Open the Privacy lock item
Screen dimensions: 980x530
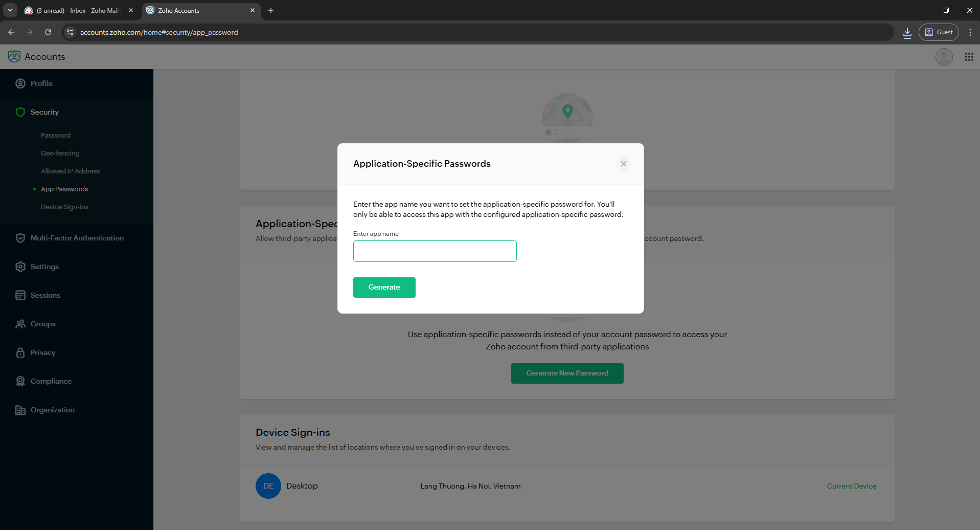point(20,352)
